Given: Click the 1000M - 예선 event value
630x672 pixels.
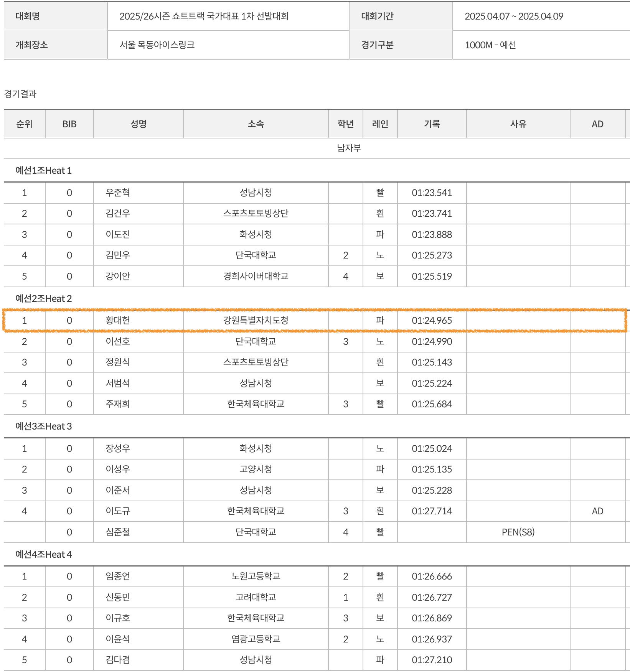Looking at the screenshot, I should point(490,45).
